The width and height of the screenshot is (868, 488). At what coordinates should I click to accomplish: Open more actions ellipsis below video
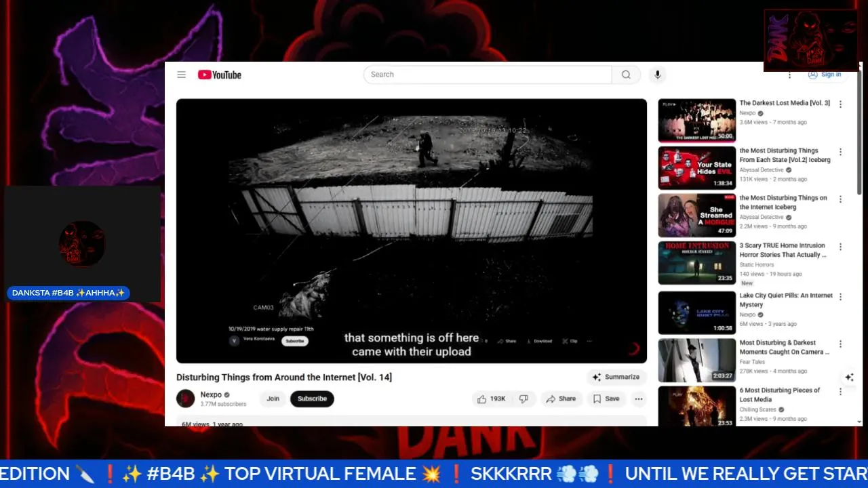click(x=638, y=399)
